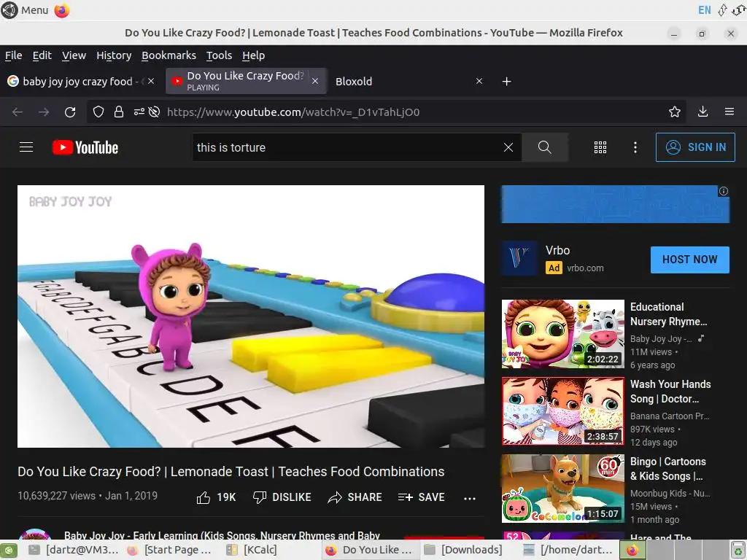Screen dimensions: 747x560
Task: Switch to dartz@VM terminal in taskbar
Action: coord(74,550)
